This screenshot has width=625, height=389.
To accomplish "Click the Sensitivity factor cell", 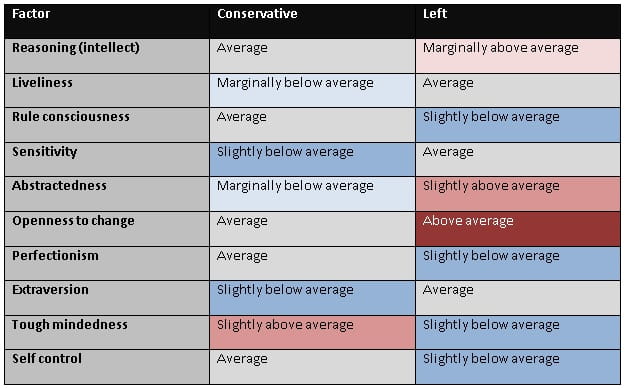I will 107,159.
